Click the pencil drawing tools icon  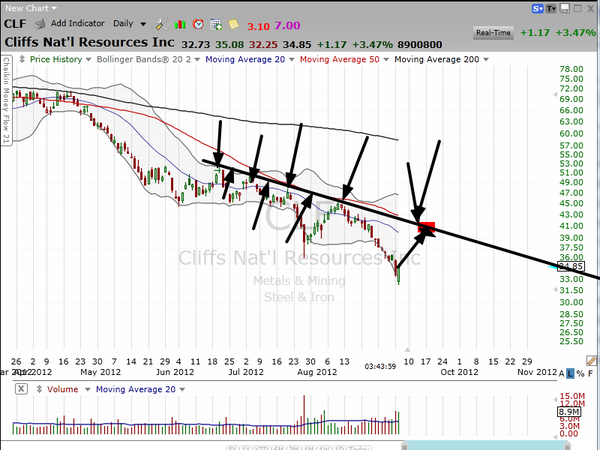[x=591, y=360]
